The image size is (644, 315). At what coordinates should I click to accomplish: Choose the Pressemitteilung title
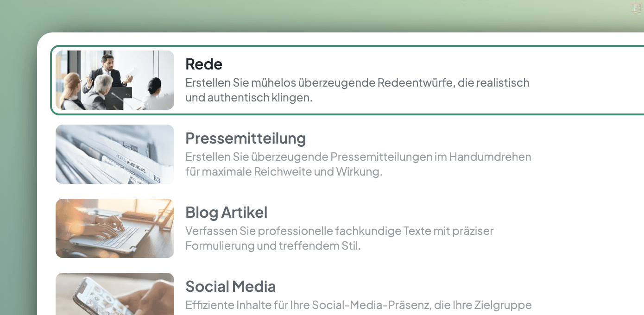tap(246, 138)
